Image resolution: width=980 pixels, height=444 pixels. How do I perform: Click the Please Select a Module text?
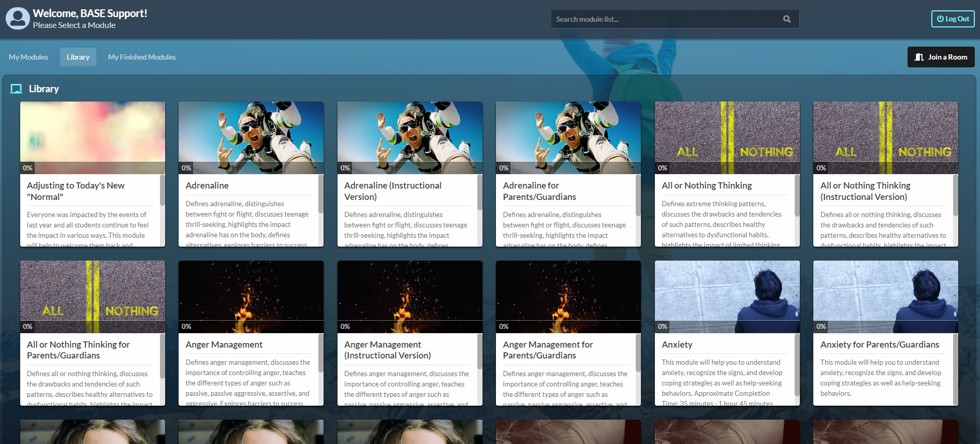[74, 25]
